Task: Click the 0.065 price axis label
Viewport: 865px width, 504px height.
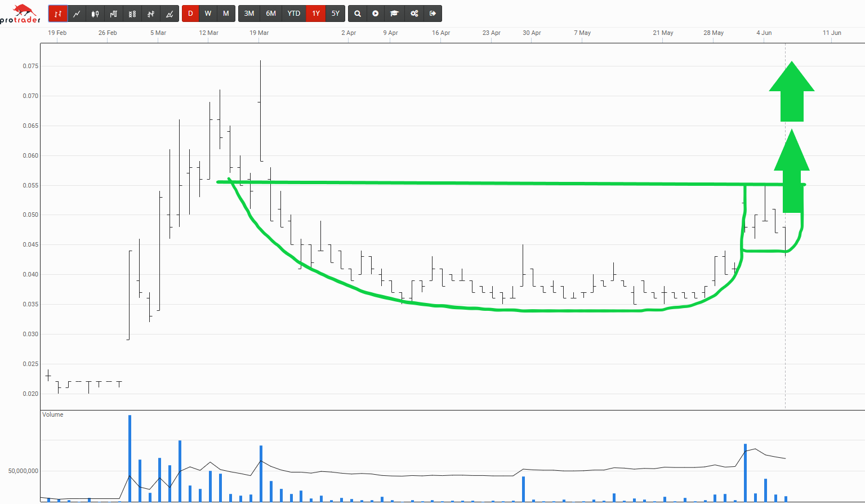Action: coord(30,126)
